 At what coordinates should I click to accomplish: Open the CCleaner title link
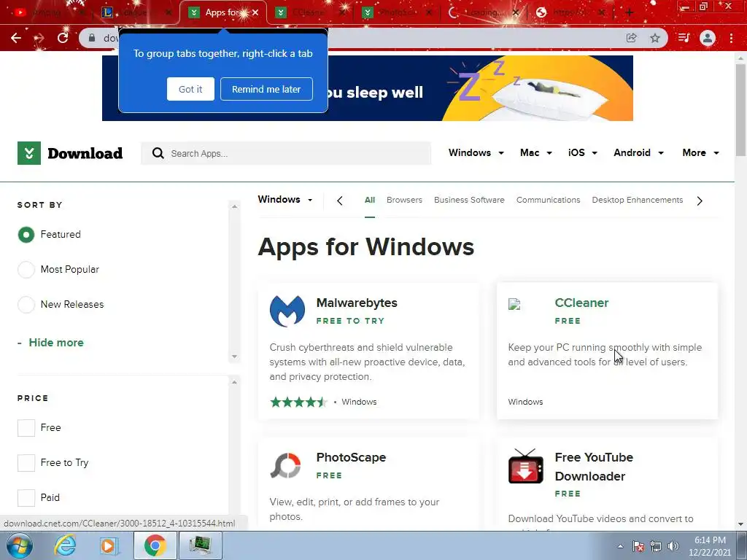click(581, 303)
